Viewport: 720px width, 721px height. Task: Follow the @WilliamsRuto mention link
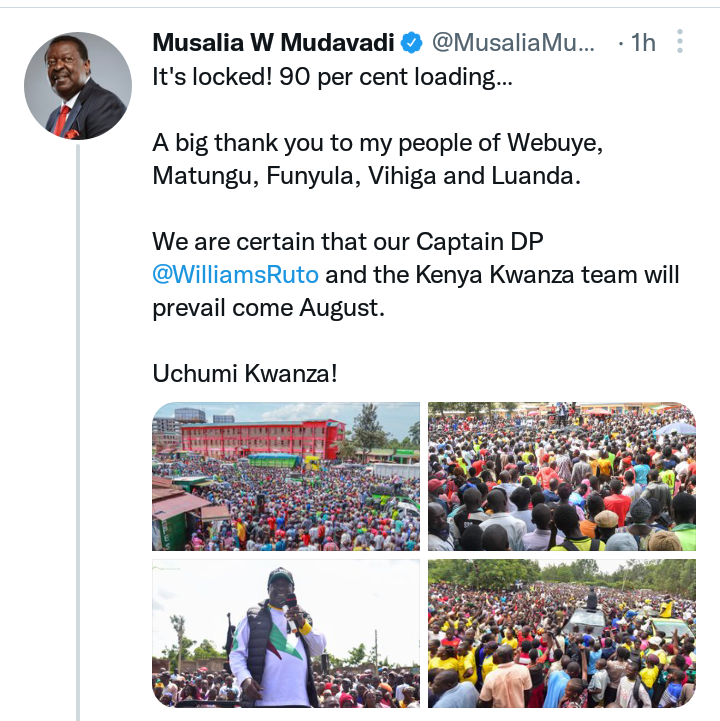235,275
